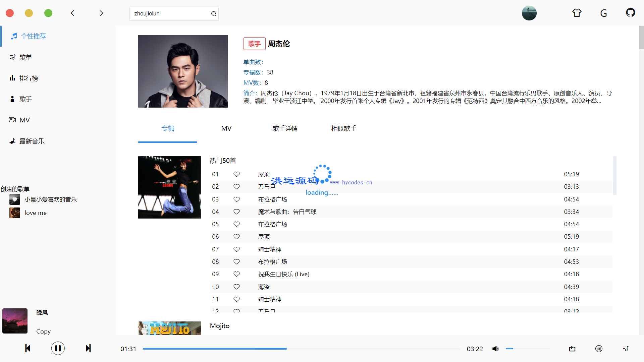This screenshot has width=644, height=362.
Task: Play song 魔术与歌曲：告白气球
Action: (x=287, y=212)
